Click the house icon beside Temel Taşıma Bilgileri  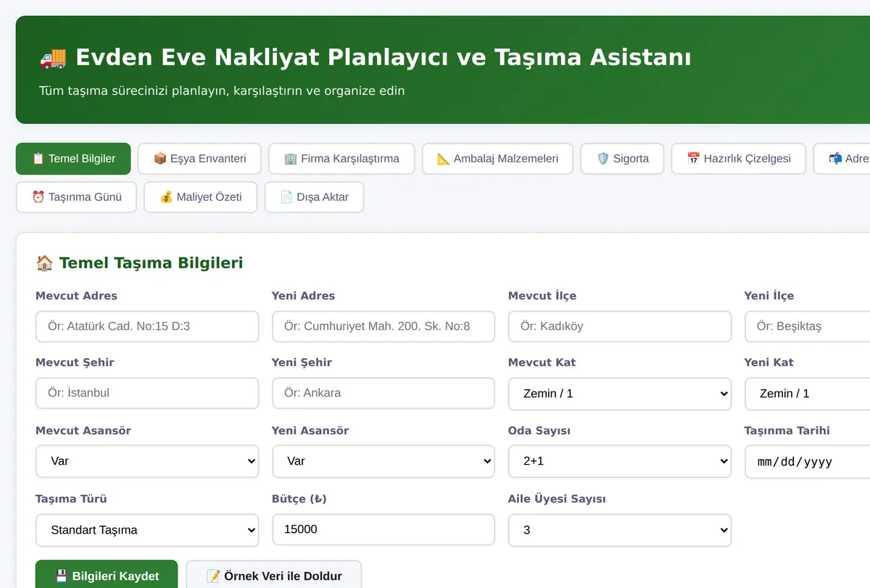[x=44, y=262]
